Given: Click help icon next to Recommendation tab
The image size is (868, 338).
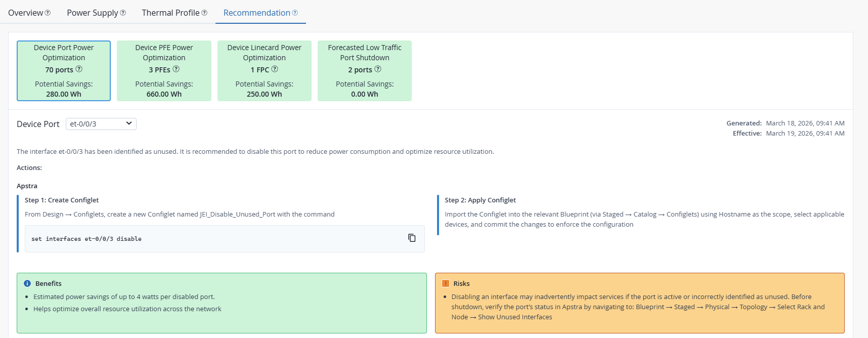Looking at the screenshot, I should 295,13.
